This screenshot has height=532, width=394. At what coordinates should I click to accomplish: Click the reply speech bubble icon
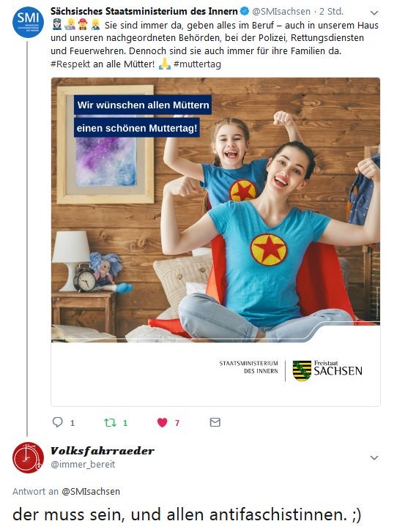(x=57, y=422)
